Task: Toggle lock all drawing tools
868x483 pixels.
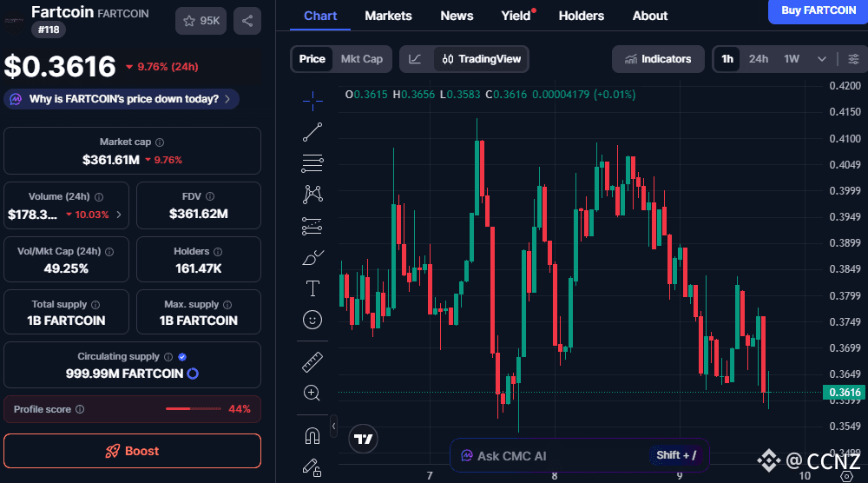Action: click(312, 468)
